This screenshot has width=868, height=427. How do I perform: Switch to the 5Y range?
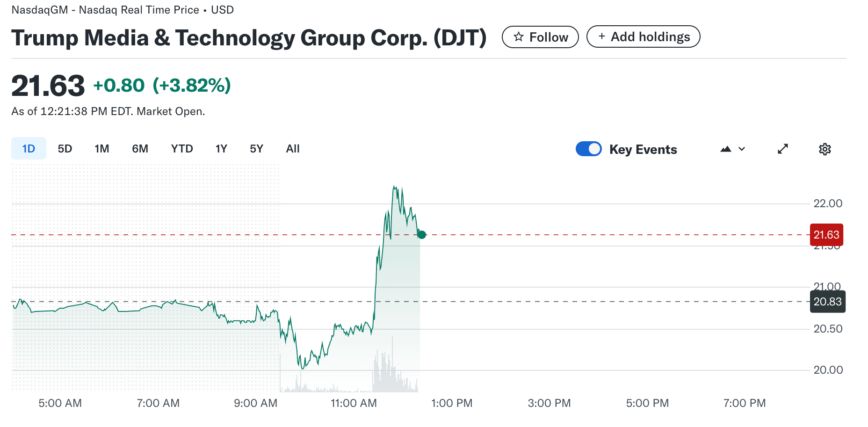[x=256, y=149]
